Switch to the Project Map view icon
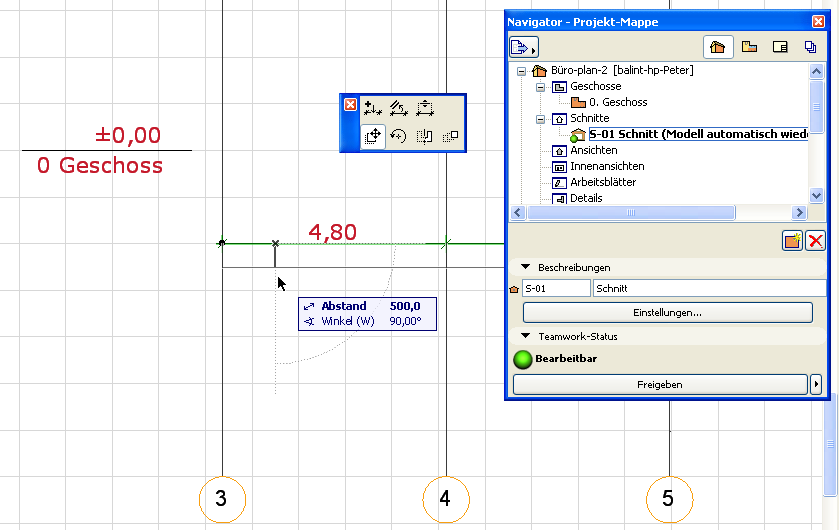 pyautogui.click(x=718, y=48)
